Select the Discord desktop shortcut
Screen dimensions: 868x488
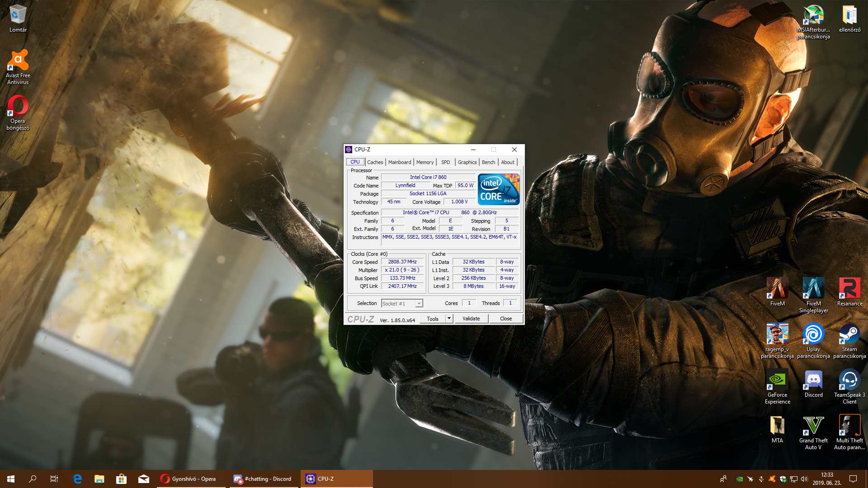coord(813,384)
